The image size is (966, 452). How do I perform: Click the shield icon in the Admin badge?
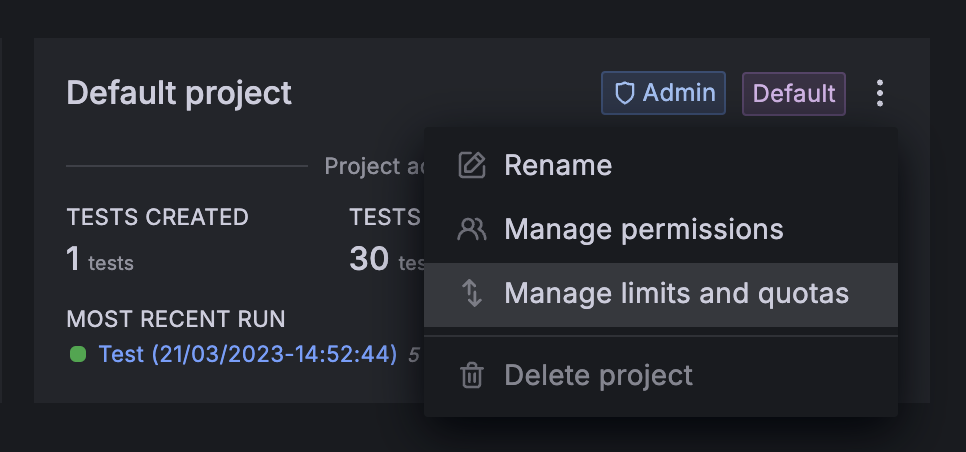[625, 94]
